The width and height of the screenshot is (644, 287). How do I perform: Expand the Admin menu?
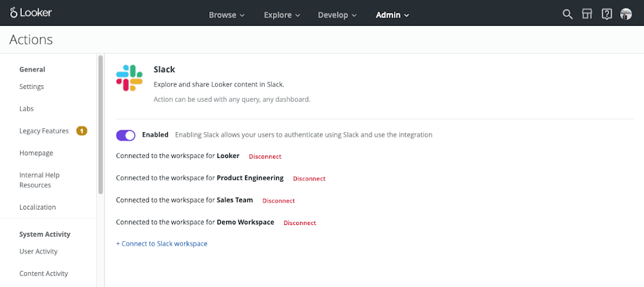click(392, 15)
